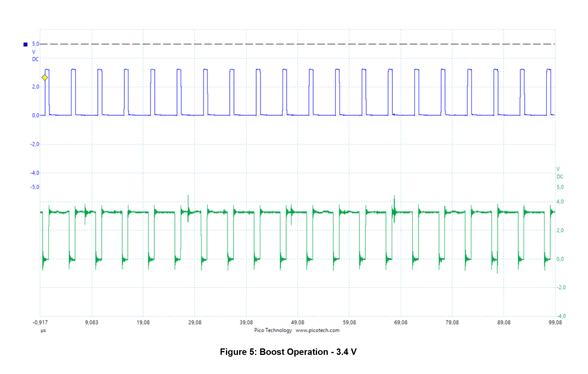The width and height of the screenshot is (588, 374).
Task: Click the green axis 4,0 label
Action: coord(560,202)
